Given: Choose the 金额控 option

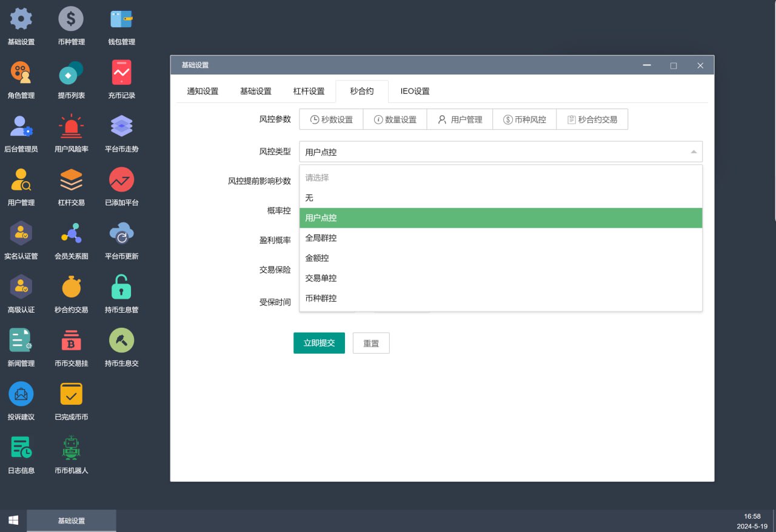Looking at the screenshot, I should pyautogui.click(x=501, y=258).
